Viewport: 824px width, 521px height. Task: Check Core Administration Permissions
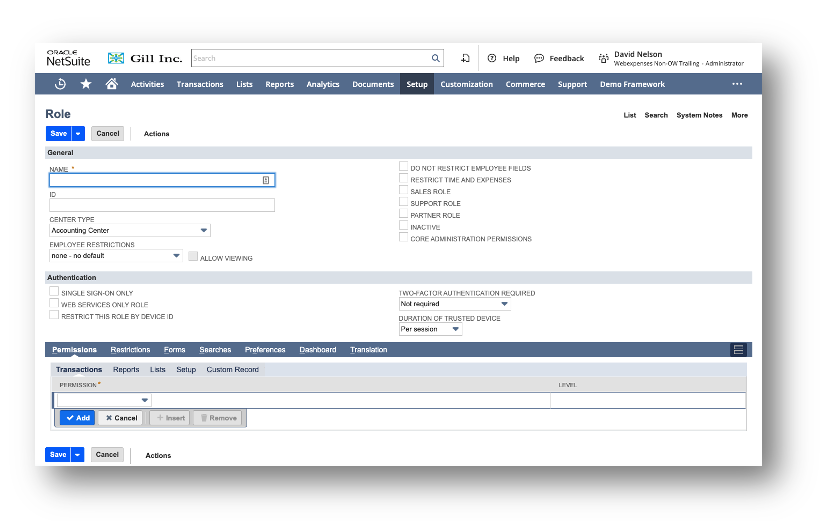click(x=404, y=238)
